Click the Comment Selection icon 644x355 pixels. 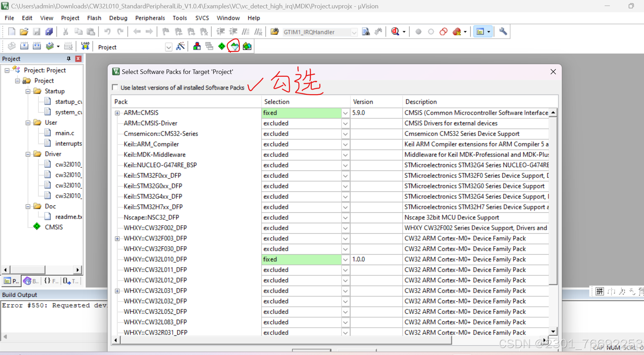click(x=246, y=32)
